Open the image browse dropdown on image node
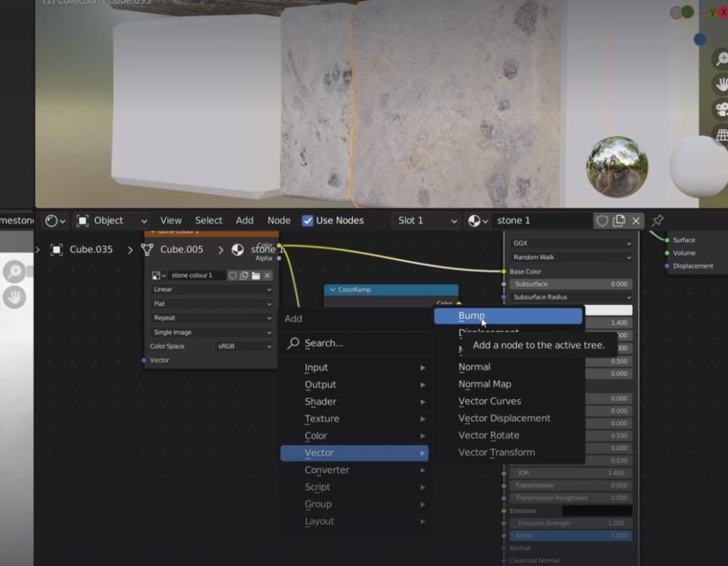Screen dimensions: 728x566 coord(159,275)
